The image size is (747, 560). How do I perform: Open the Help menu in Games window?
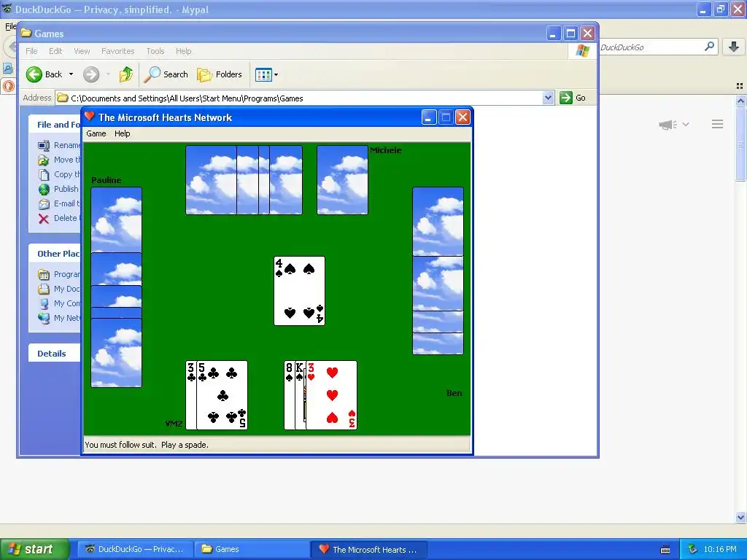click(183, 51)
